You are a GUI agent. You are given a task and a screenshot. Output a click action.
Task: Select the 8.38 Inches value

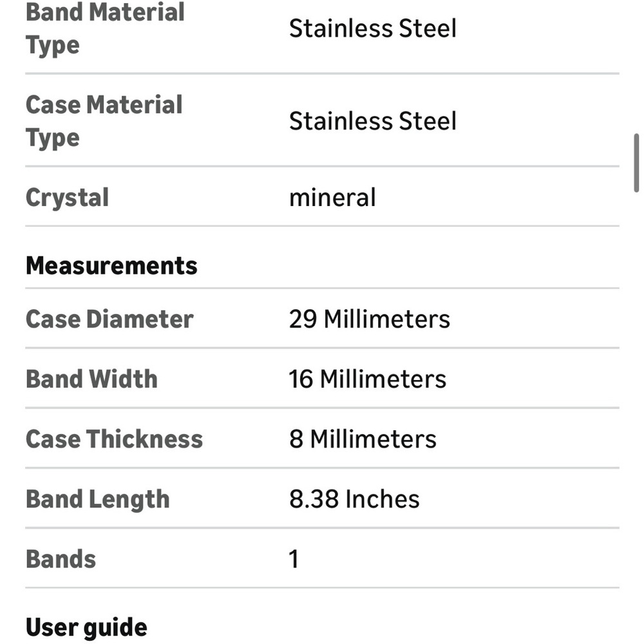coord(354,499)
